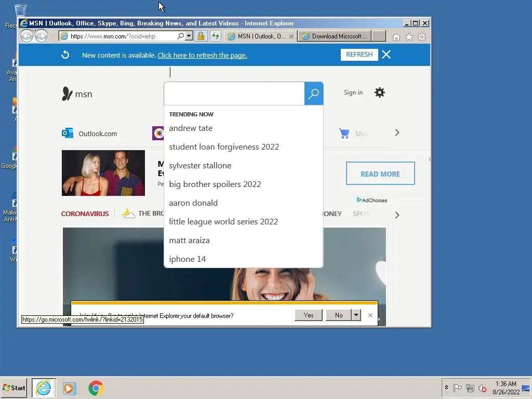Screen dimensions: 532x399
Task: Select 'little league world series 2022' suggestion
Action: click(223, 221)
